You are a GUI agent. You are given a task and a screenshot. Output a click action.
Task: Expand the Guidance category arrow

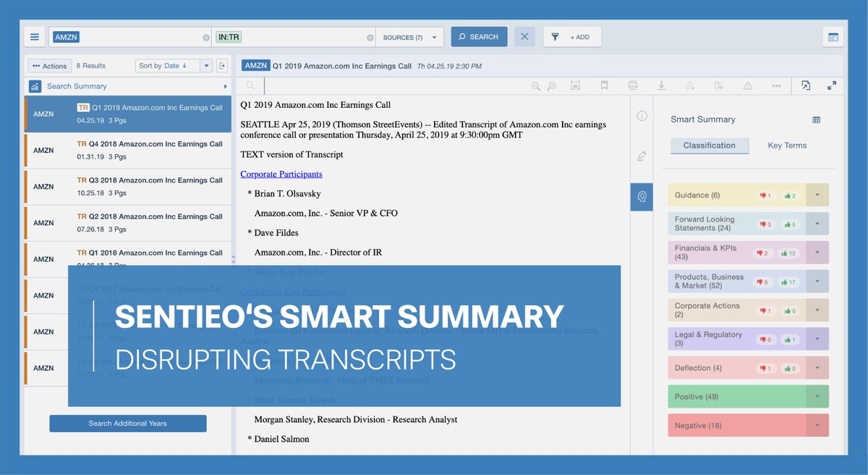[817, 195]
